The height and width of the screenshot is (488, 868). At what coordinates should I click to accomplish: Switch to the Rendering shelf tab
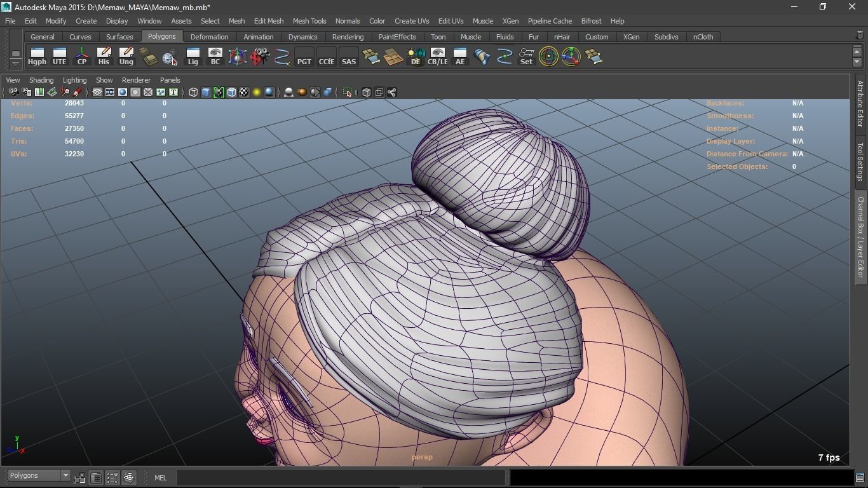(x=348, y=37)
